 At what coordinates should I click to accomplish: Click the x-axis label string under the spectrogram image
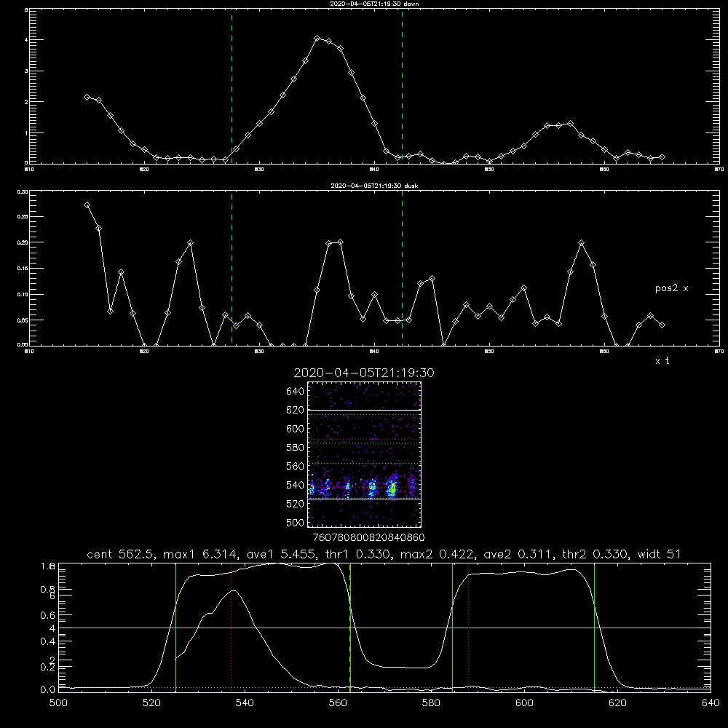[368, 538]
